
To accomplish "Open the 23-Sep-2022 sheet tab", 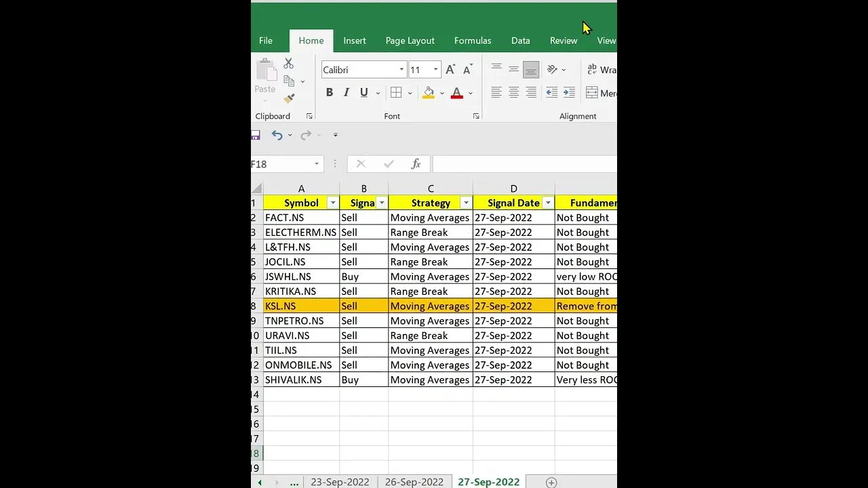I will [340, 482].
